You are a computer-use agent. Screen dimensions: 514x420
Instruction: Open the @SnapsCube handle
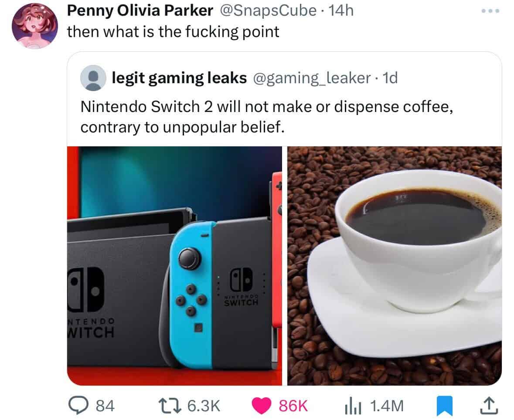pos(268,10)
